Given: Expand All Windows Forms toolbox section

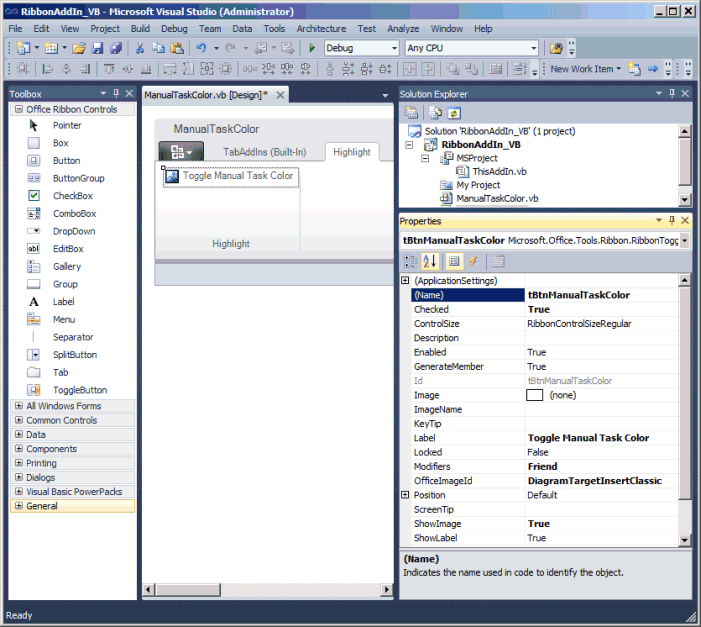Looking at the screenshot, I should pyautogui.click(x=19, y=406).
